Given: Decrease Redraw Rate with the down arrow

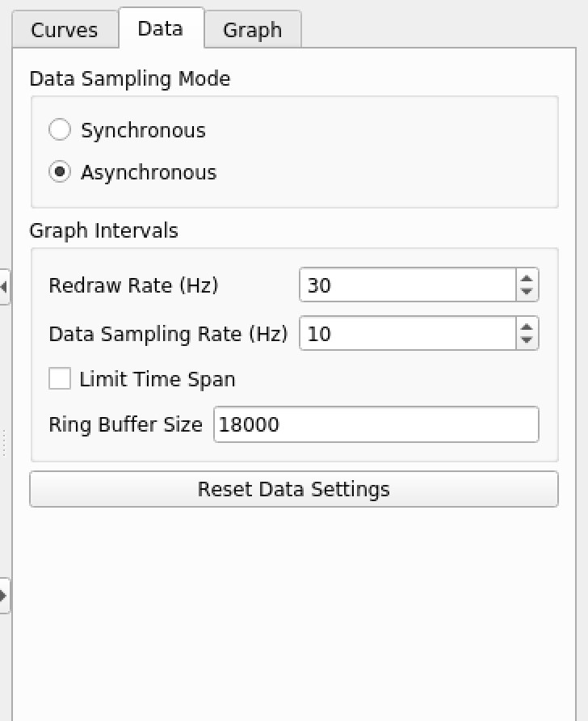Looking at the screenshot, I should 526,291.
